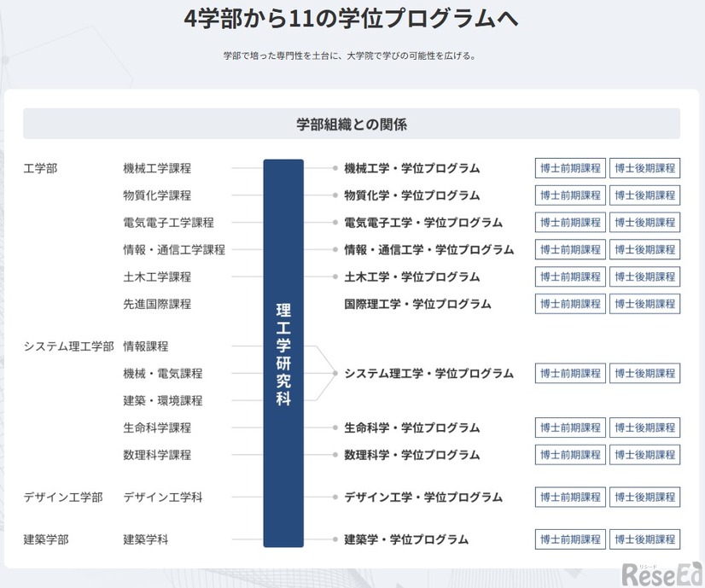Open 博士後期課程 for 土木工学・学位プログラム
Viewport: 705px width, 588px height.
(x=644, y=277)
